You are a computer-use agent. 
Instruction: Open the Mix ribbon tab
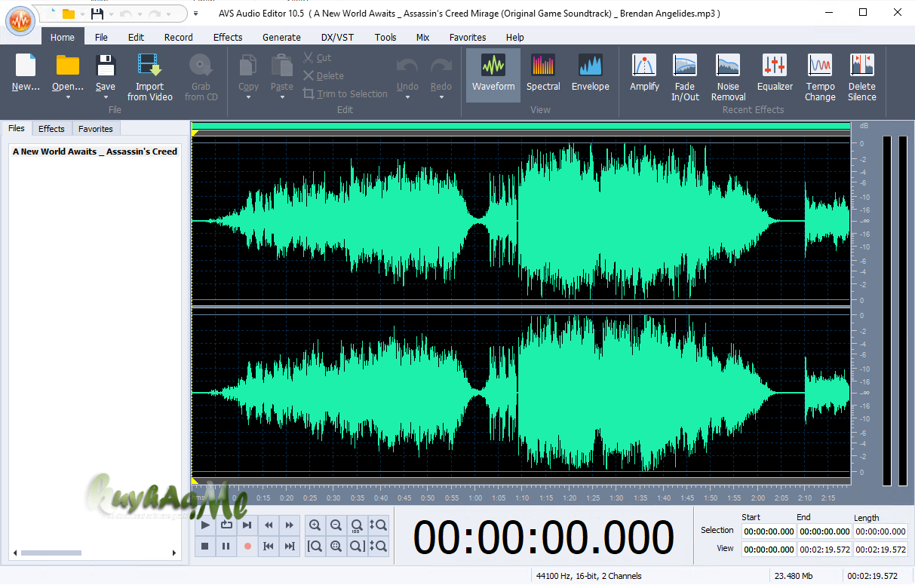pyautogui.click(x=423, y=37)
